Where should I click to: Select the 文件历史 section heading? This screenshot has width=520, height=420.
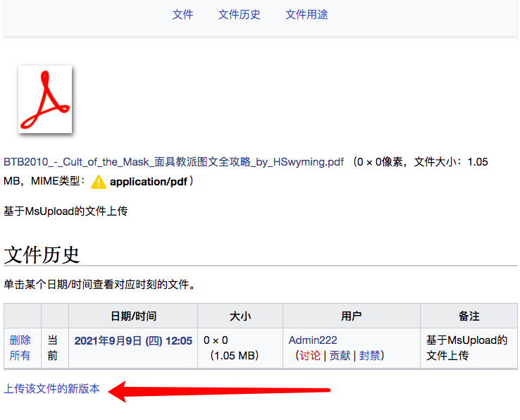coord(42,255)
